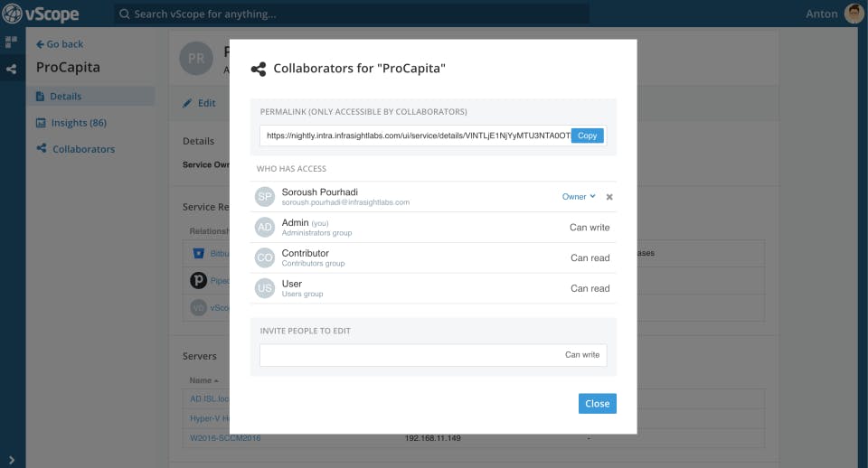Remove Soroush Pourhadi with the X icon
The height and width of the screenshot is (468, 868).
tap(609, 197)
